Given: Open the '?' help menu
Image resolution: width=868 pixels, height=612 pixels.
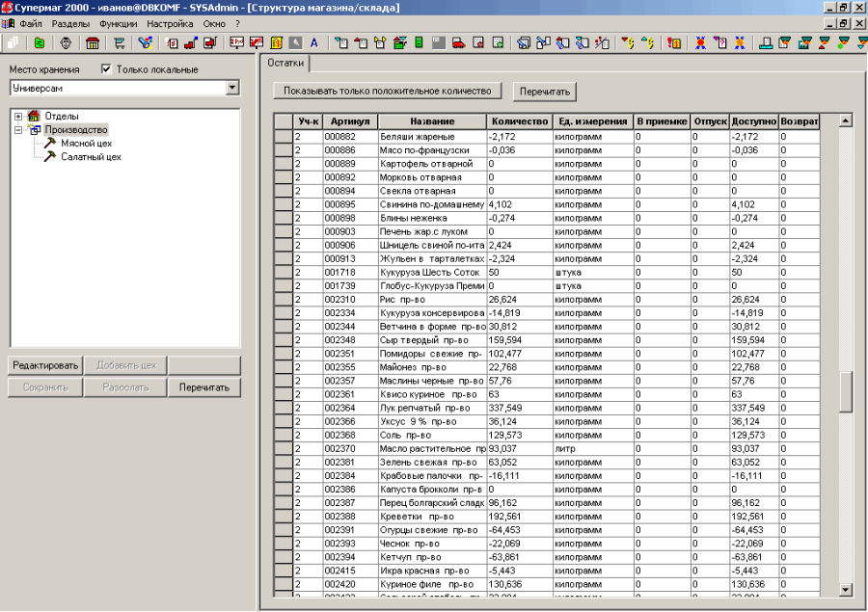Looking at the screenshot, I should [x=237, y=24].
